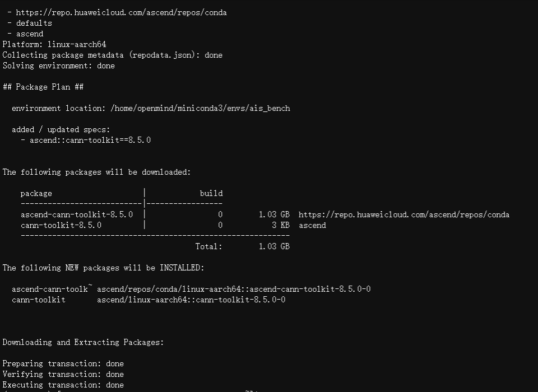Click the "Total:" label
The width and height of the screenshot is (538, 392).
(208, 246)
